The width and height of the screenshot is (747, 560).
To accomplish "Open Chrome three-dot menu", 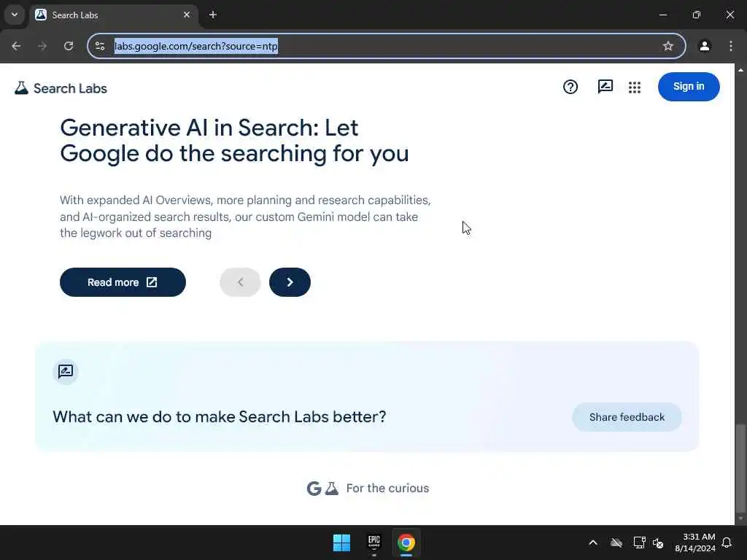I will pos(731,46).
